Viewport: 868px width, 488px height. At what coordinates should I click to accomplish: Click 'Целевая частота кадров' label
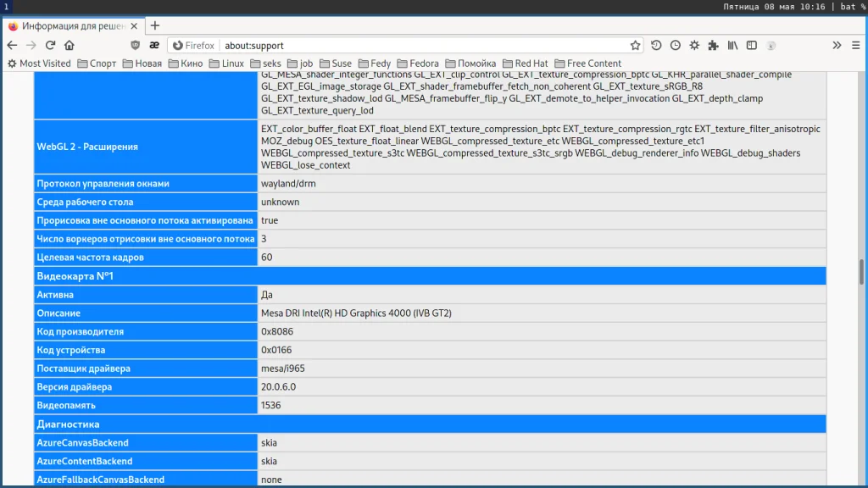(90, 258)
